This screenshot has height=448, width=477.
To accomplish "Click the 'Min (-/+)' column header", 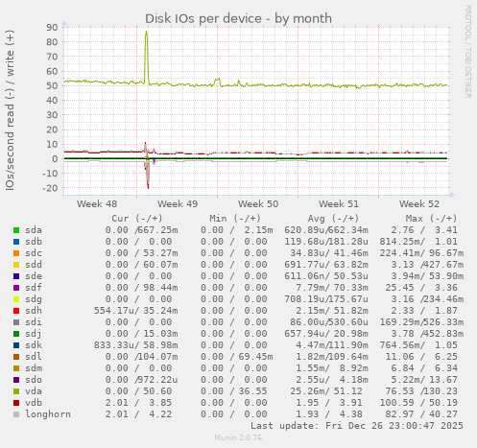I will [x=235, y=219].
